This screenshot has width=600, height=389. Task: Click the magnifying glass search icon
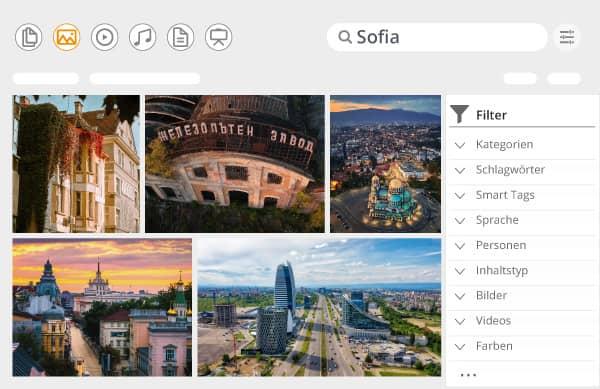coord(345,37)
